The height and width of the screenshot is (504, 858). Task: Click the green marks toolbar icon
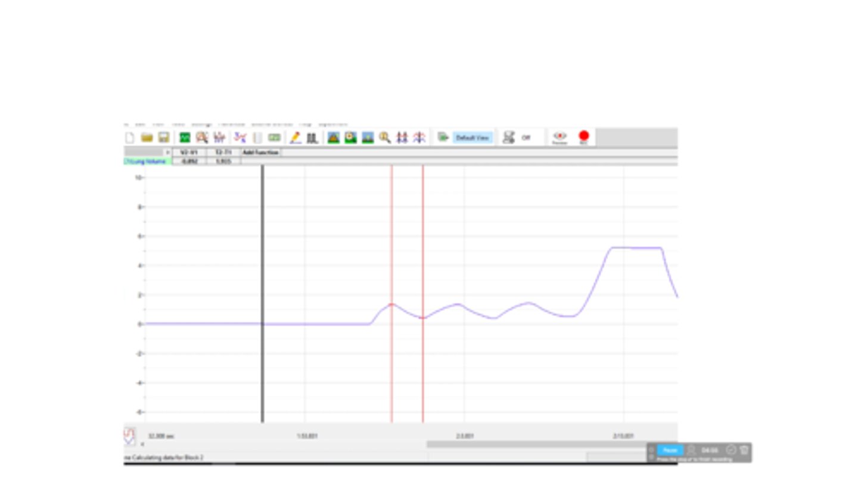[274, 138]
